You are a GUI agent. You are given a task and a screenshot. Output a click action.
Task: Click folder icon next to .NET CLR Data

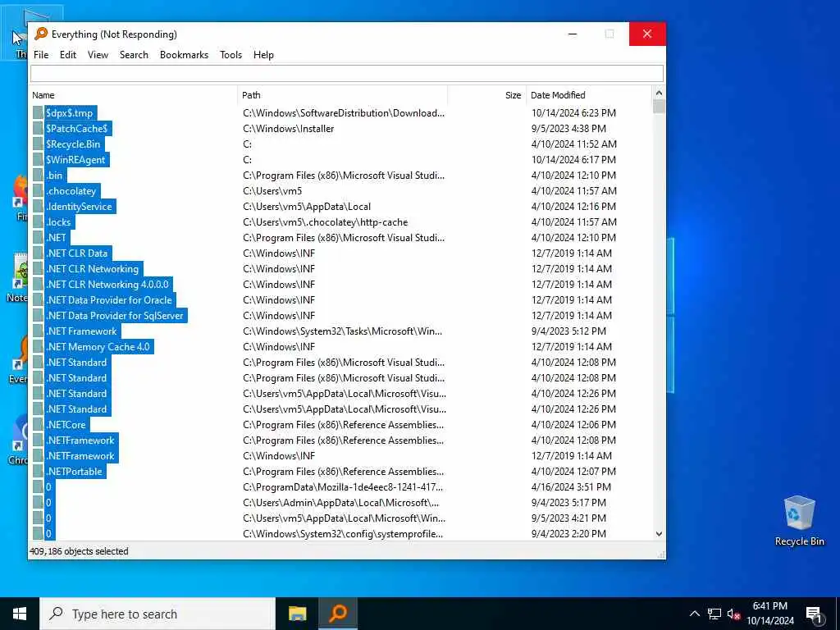click(x=38, y=253)
